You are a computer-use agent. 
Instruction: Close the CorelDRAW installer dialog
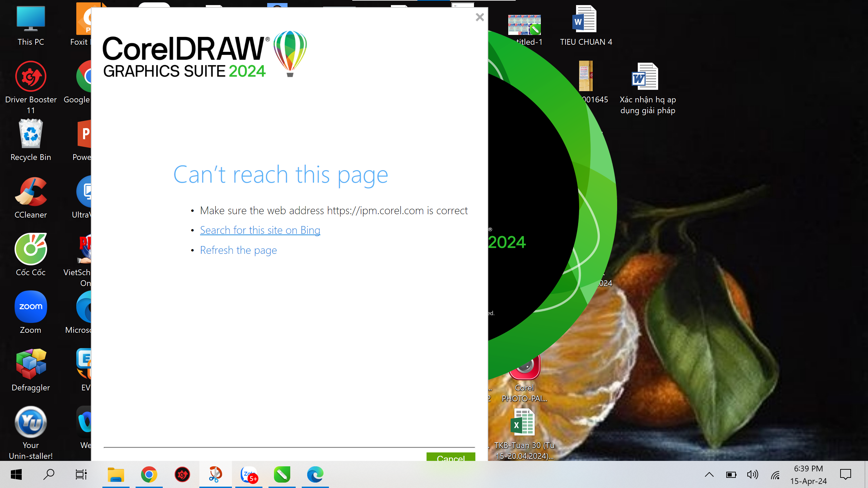point(479,17)
